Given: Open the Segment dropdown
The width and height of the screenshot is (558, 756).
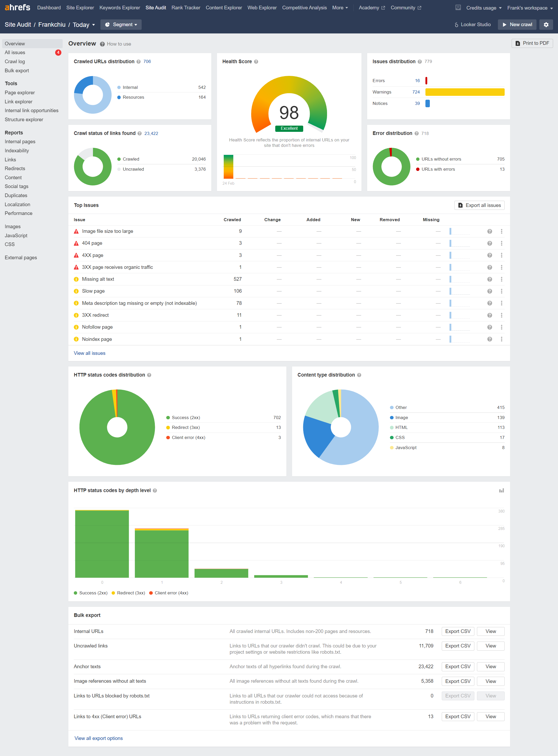Looking at the screenshot, I should (x=121, y=25).
